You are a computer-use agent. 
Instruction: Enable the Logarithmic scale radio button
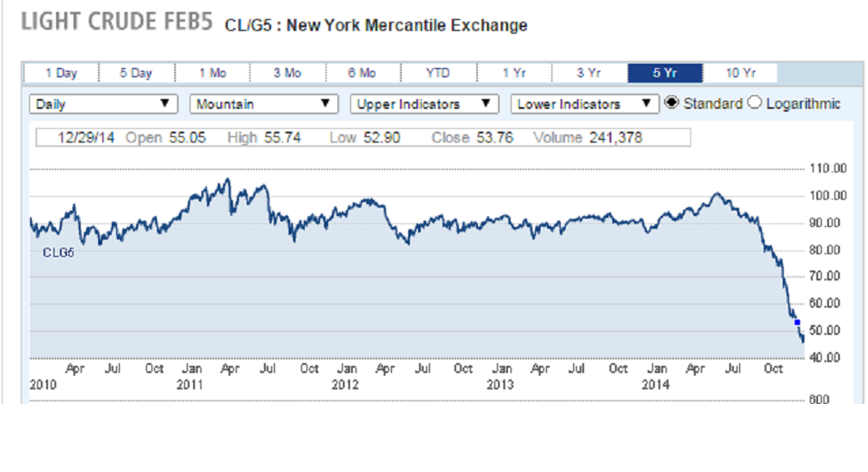(x=755, y=103)
